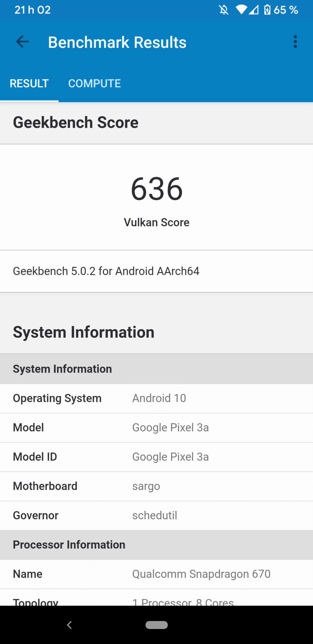This screenshot has width=313, height=644.
Task: Select the RESULT tab
Action: [29, 84]
